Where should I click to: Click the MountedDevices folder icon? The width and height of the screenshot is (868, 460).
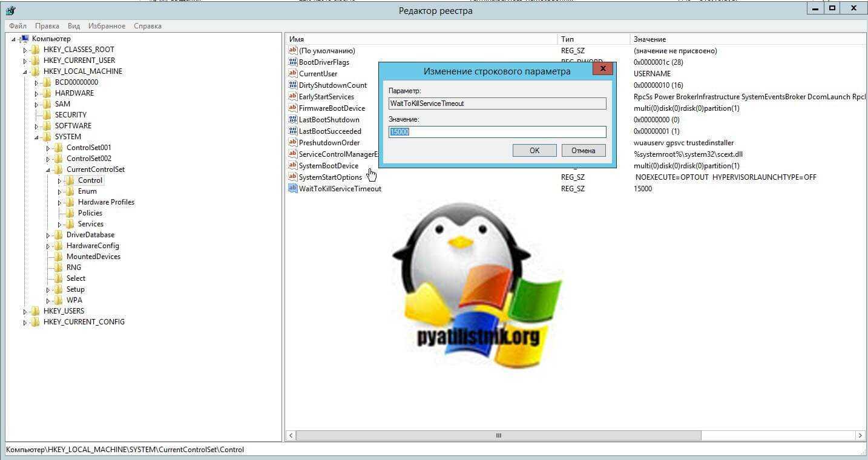click(x=59, y=257)
